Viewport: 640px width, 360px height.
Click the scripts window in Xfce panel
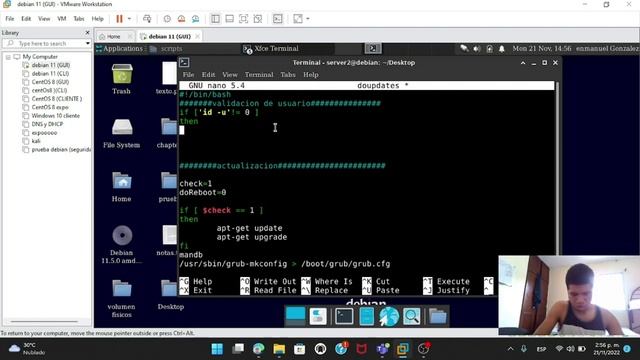click(x=166, y=49)
